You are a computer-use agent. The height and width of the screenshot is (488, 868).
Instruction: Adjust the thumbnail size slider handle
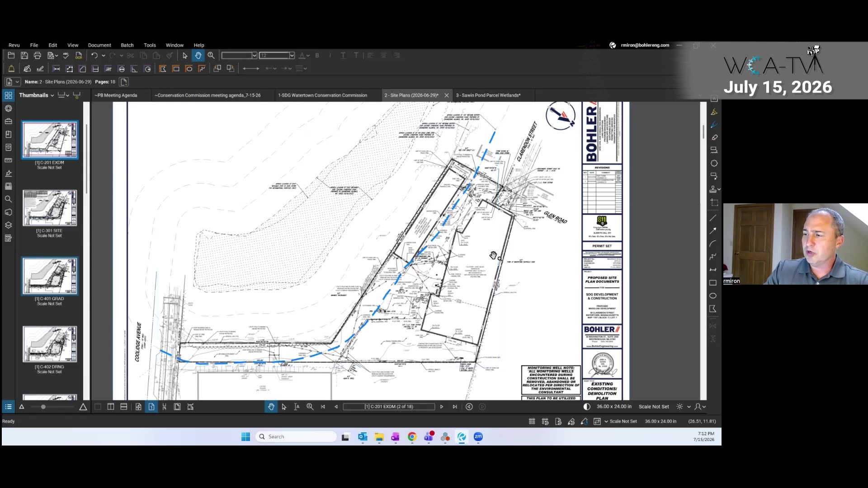[43, 407]
